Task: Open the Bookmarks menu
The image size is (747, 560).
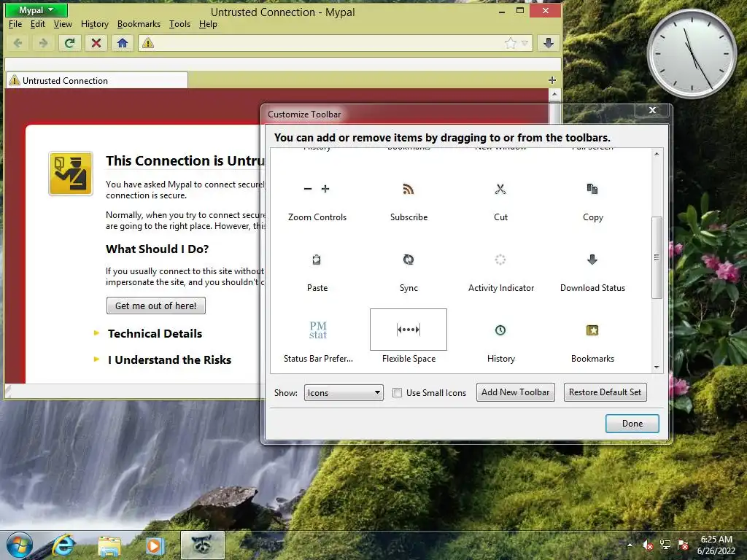Action: tap(139, 24)
